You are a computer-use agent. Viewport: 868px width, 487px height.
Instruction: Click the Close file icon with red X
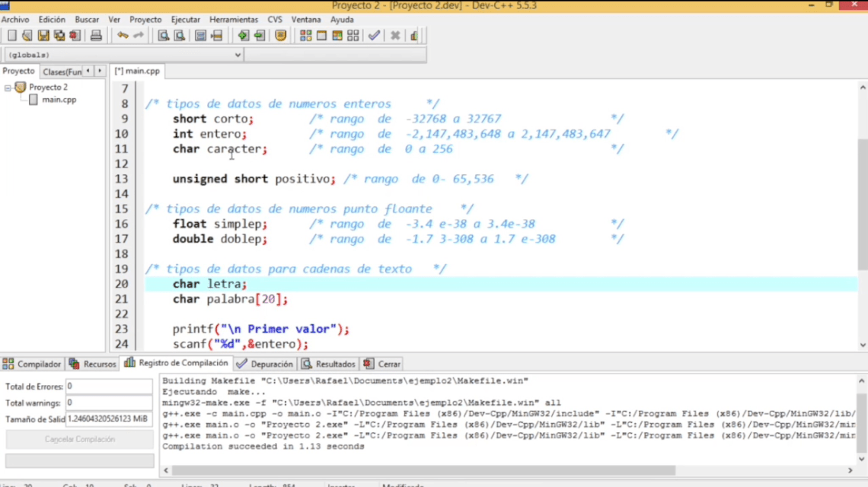[75, 35]
